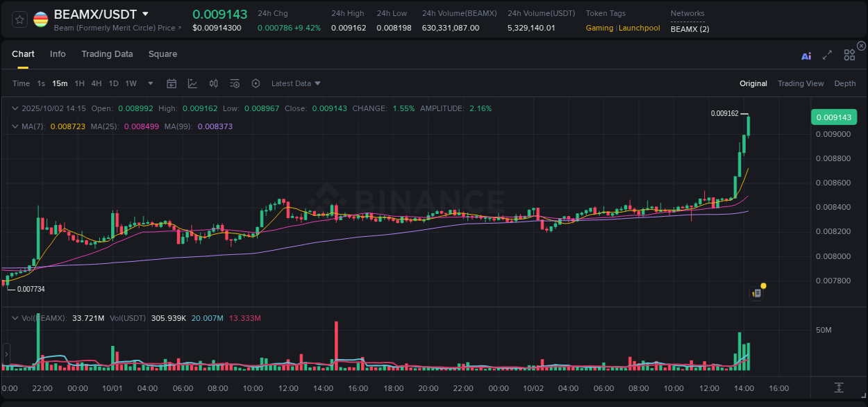
Task: Switch to the Trading Data tab
Action: click(x=107, y=53)
